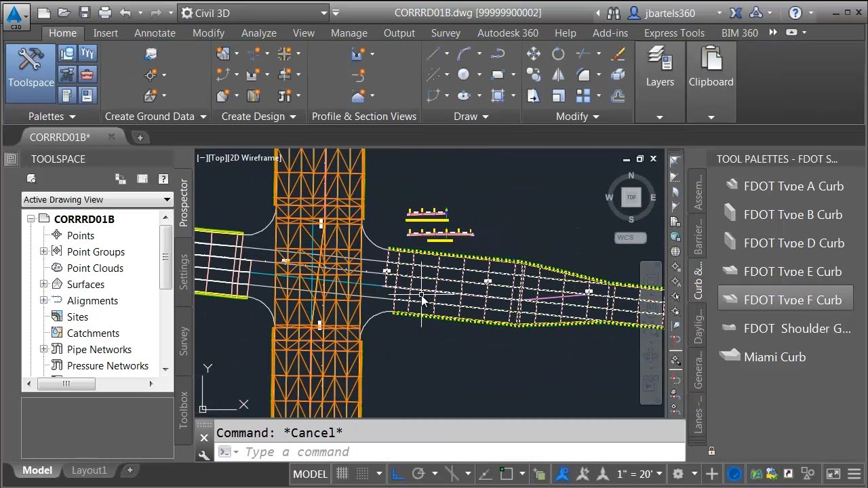Open the Clipboard panel button
The width and height of the screenshot is (868, 488).
click(711, 68)
